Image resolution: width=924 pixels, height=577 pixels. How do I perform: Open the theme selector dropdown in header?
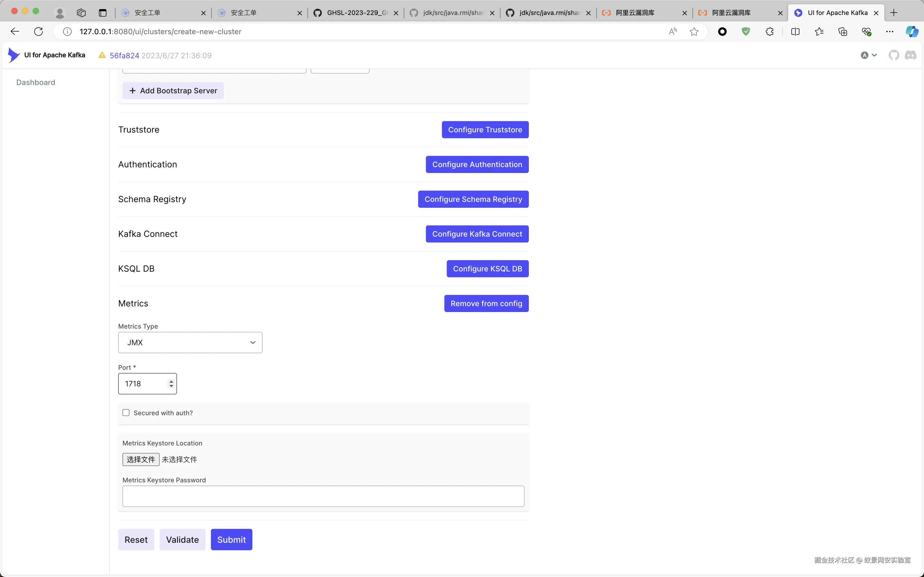pos(869,55)
